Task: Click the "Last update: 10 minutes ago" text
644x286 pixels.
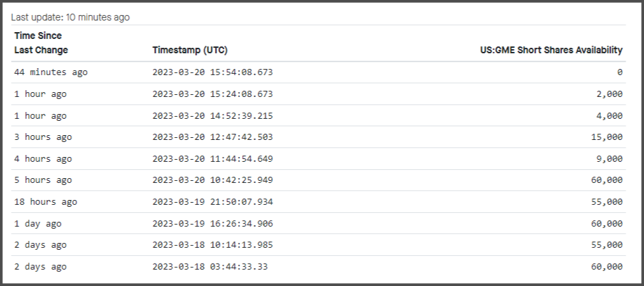Action: (70, 17)
